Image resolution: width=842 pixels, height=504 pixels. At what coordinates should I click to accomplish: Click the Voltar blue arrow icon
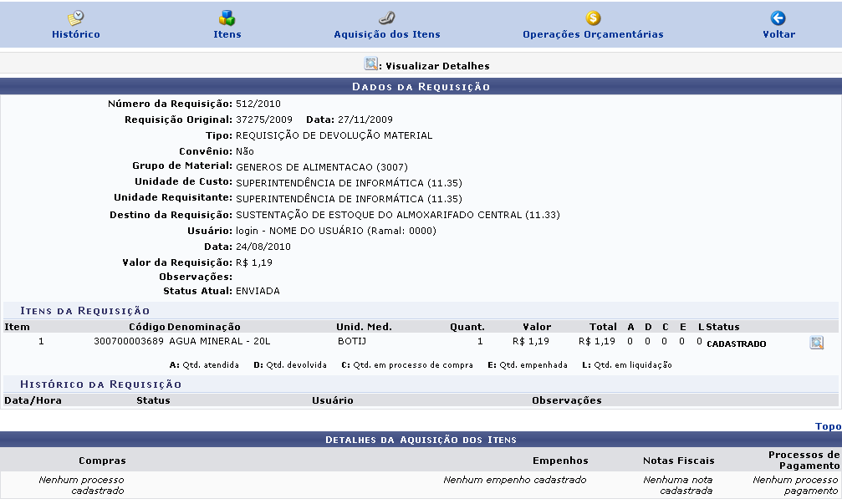(x=778, y=18)
